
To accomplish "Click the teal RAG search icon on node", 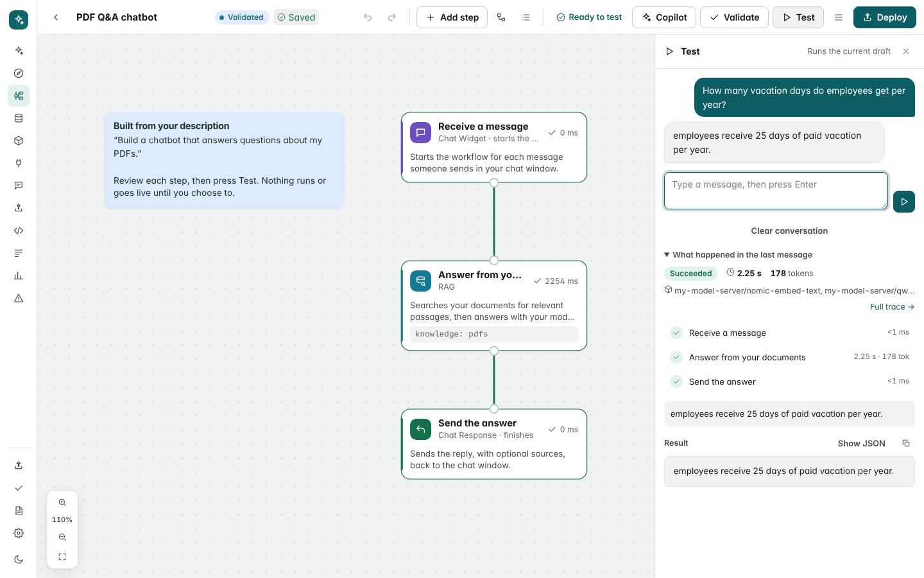I will 420,281.
